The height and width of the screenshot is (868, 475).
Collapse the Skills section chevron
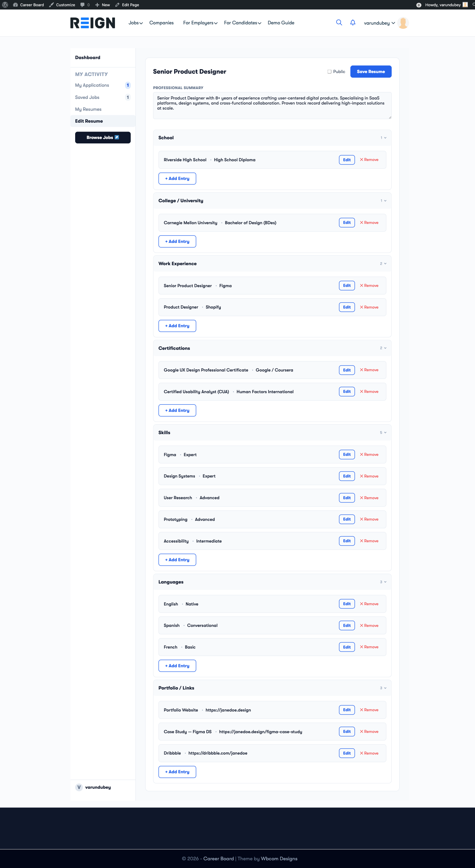385,432
